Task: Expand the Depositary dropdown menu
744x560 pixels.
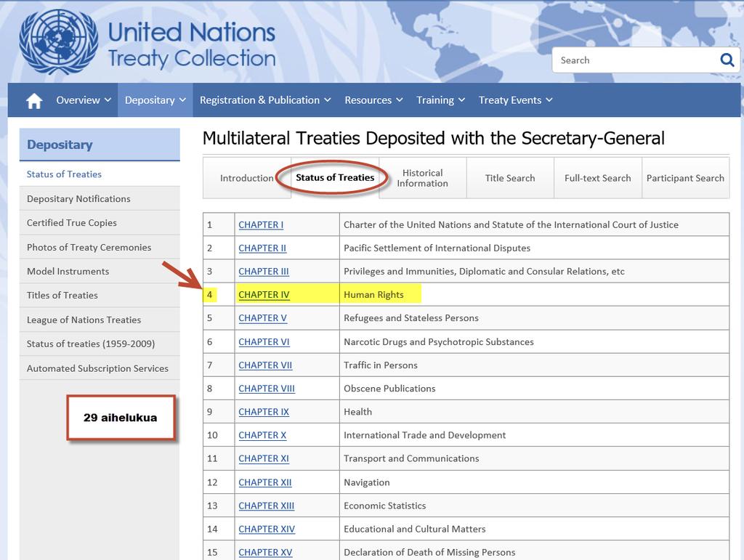Action: tap(155, 100)
